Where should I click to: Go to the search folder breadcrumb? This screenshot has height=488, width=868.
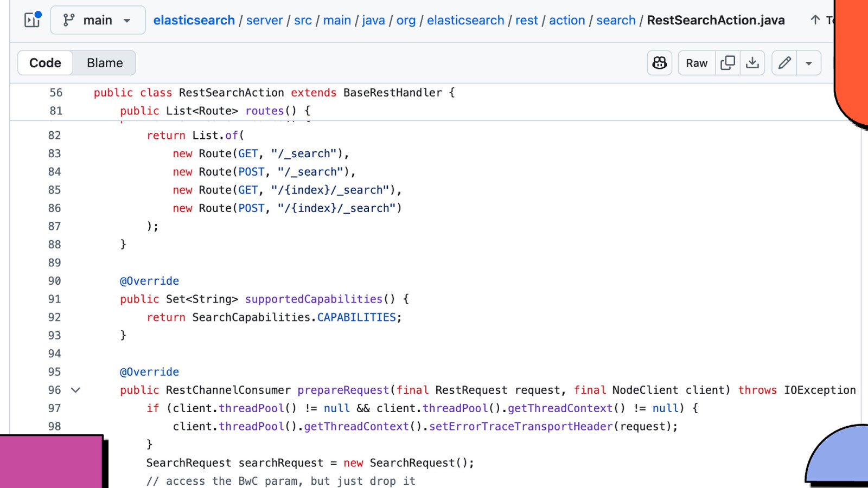point(616,20)
